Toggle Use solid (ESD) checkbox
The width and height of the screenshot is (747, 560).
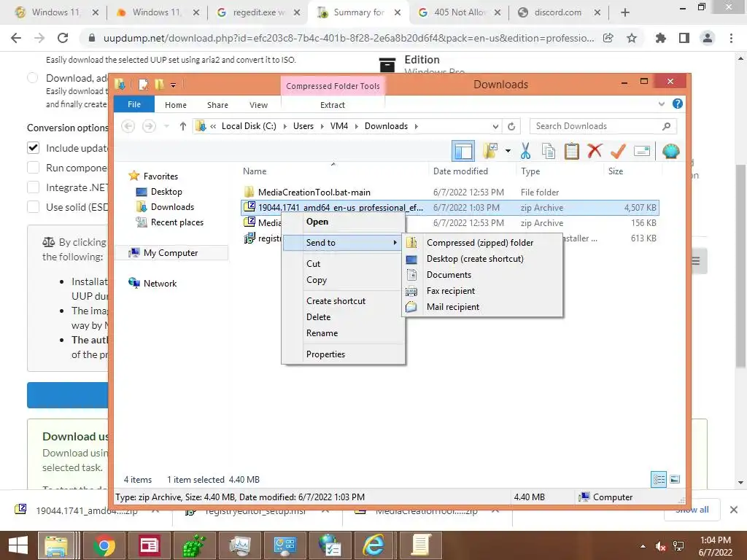(x=33, y=206)
